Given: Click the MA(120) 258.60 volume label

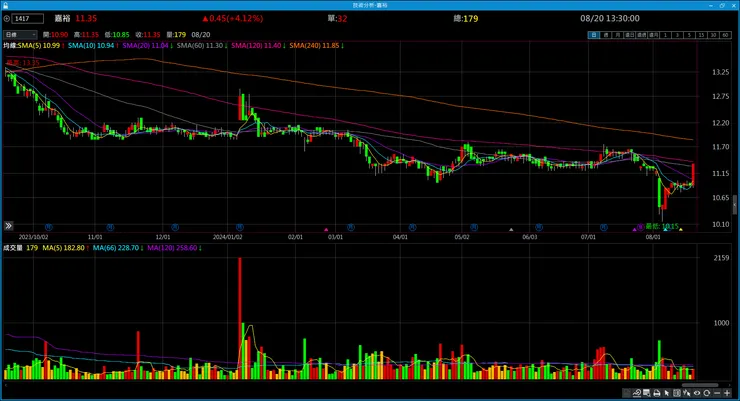Looking at the screenshot, I should click(x=172, y=248).
